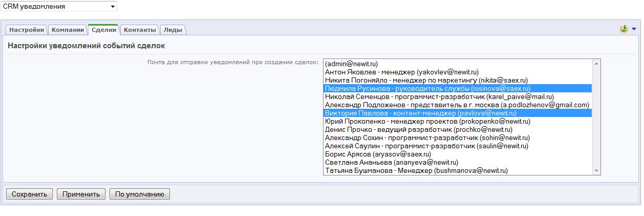Image resolution: width=644 pixels, height=216 pixels.
Task: Click the green download arrow icon
Action: coord(624,29)
